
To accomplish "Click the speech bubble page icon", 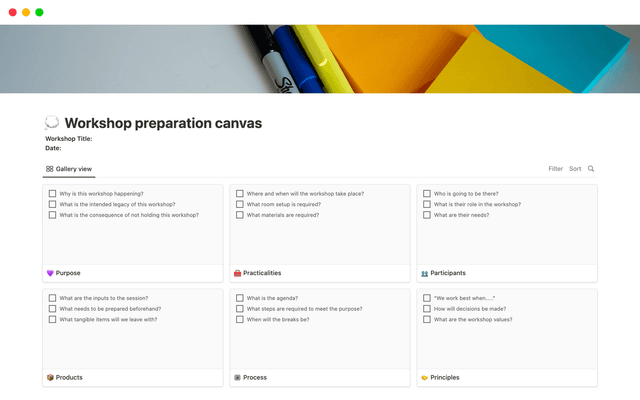I will click(52, 123).
